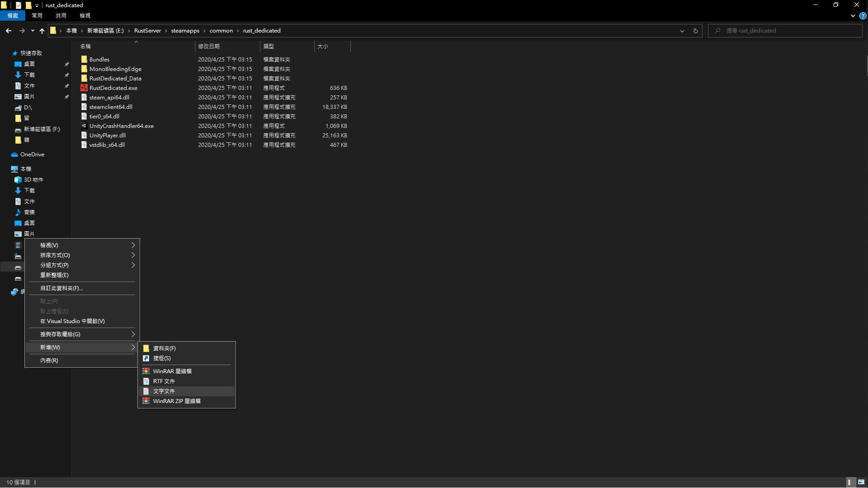Expand the ribbon with the chevron
Screen dimensions: 868x488
[853, 16]
